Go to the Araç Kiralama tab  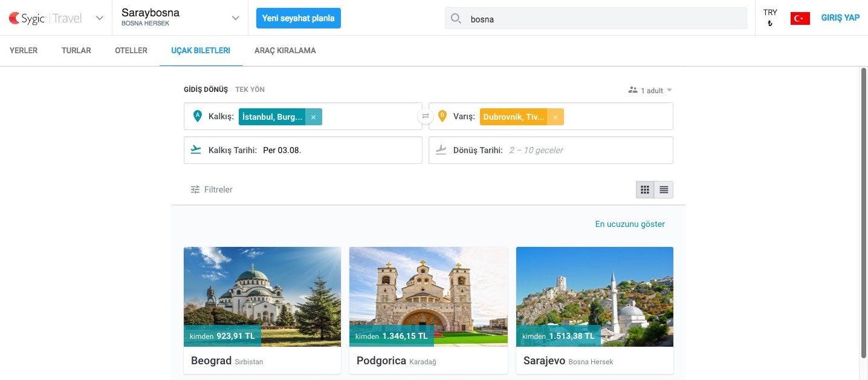pyautogui.click(x=285, y=51)
